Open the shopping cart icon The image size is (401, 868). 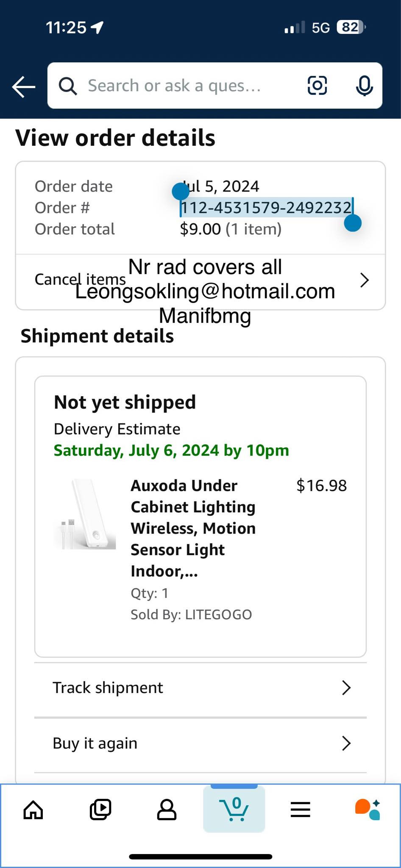(234, 809)
